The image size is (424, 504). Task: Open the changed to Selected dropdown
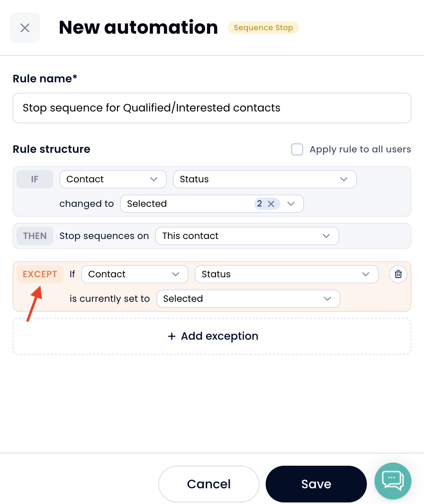(x=212, y=204)
